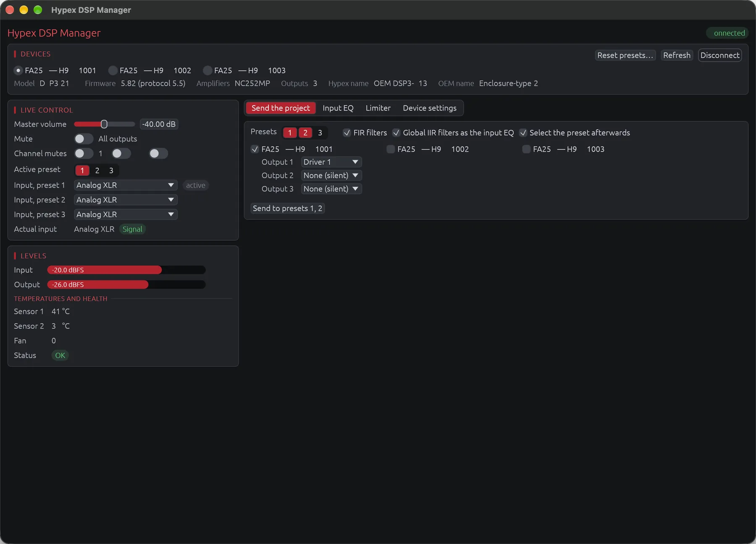Uncheck FA25 H9 1001 in the send panel

click(x=255, y=149)
